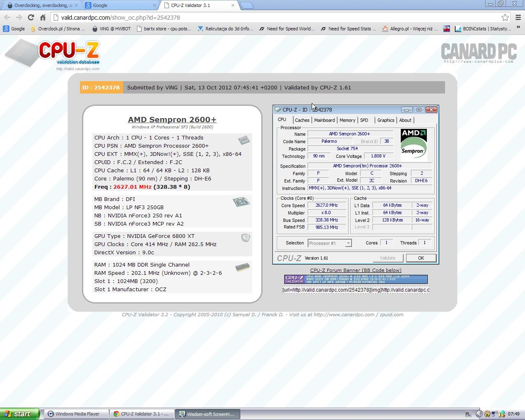
Task: Click the OK button in CPU-Z
Action: [x=421, y=258]
